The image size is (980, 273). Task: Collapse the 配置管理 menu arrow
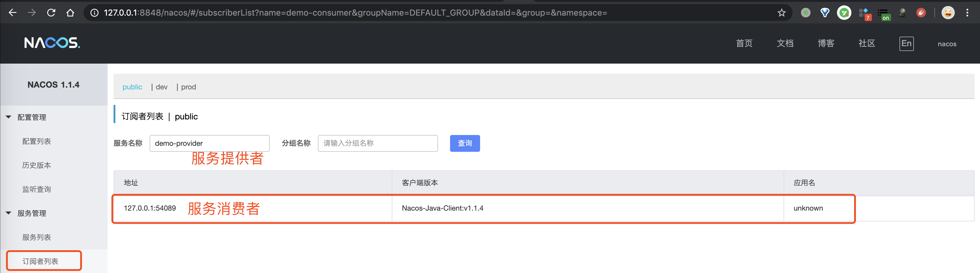[x=8, y=117]
